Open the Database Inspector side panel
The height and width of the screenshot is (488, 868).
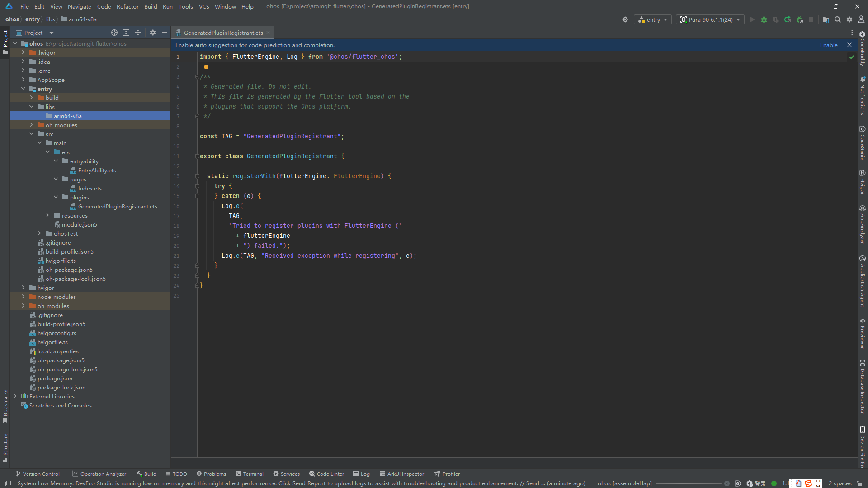tap(863, 387)
